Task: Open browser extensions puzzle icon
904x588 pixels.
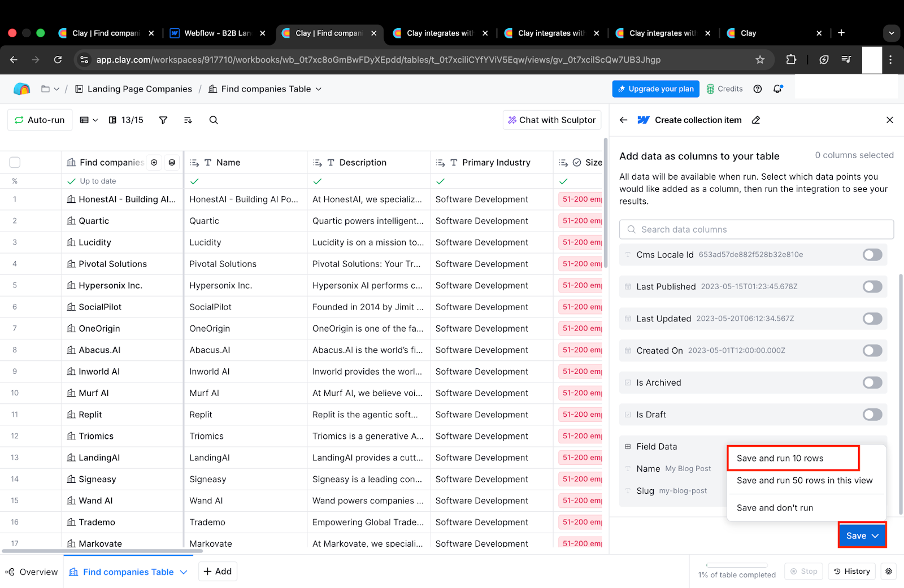Action: click(791, 59)
